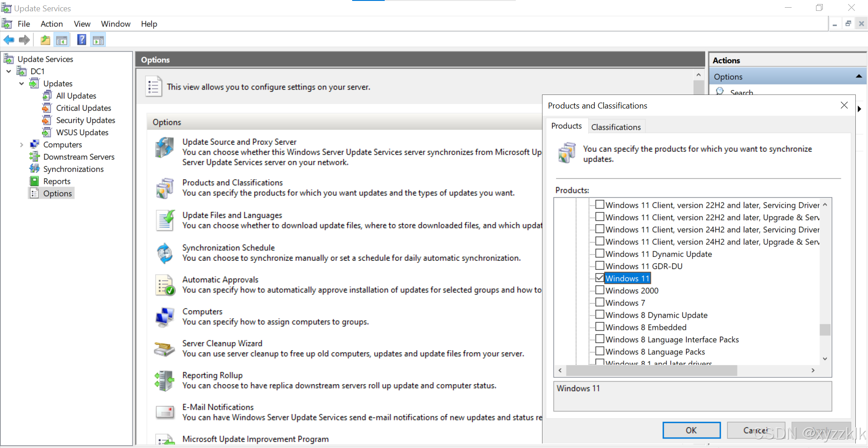This screenshot has height=448, width=868.
Task: Open Automatic Approvals link
Action: [220, 279]
